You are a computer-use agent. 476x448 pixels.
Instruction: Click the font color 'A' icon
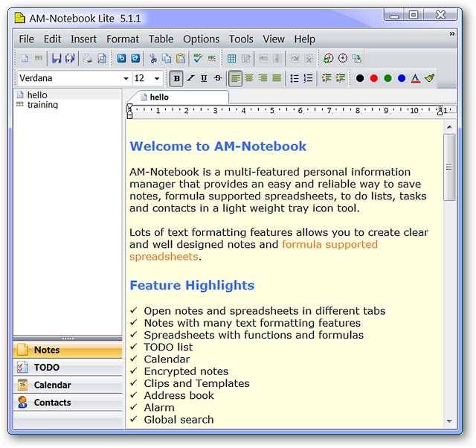tap(415, 78)
